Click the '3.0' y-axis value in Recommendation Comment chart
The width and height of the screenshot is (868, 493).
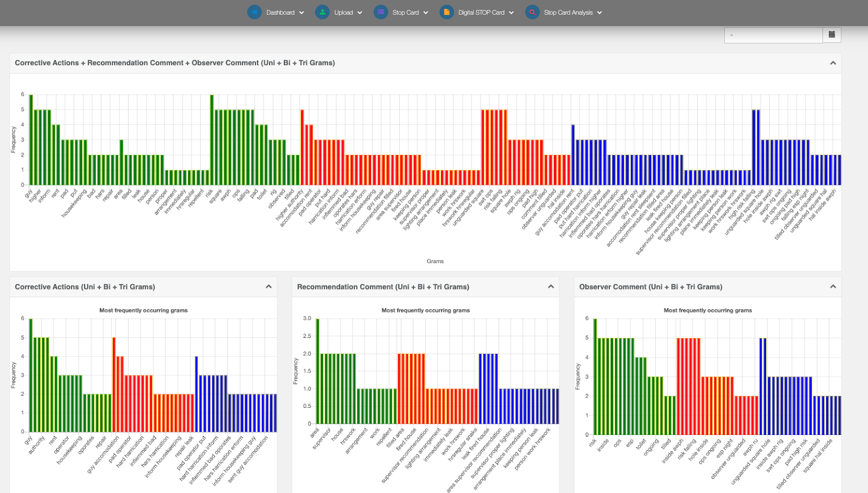point(307,318)
